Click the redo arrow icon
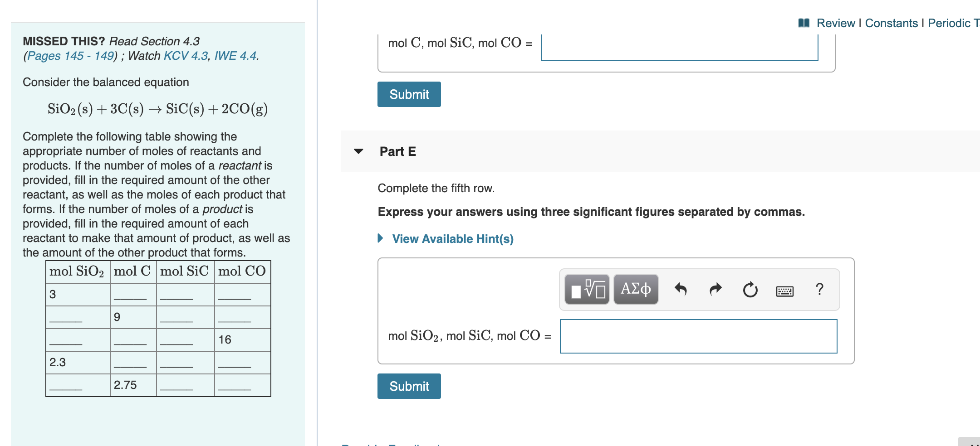 [715, 289]
